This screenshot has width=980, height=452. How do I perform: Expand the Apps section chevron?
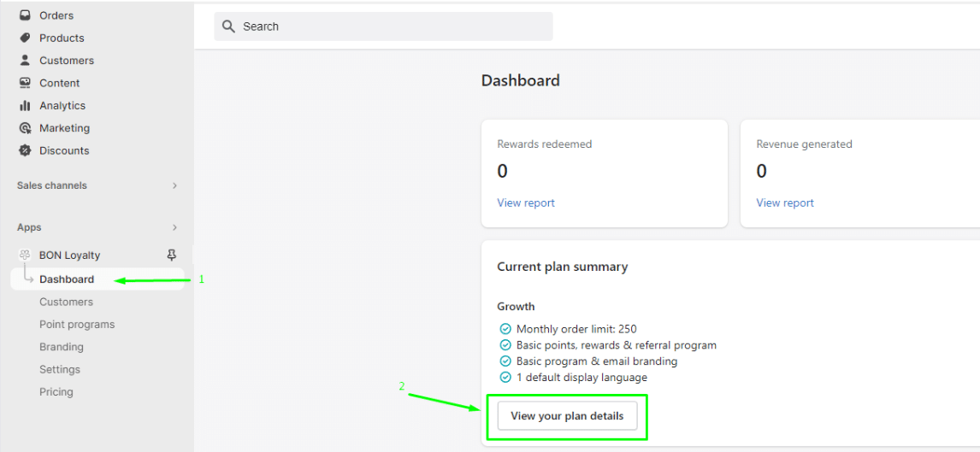pos(175,227)
